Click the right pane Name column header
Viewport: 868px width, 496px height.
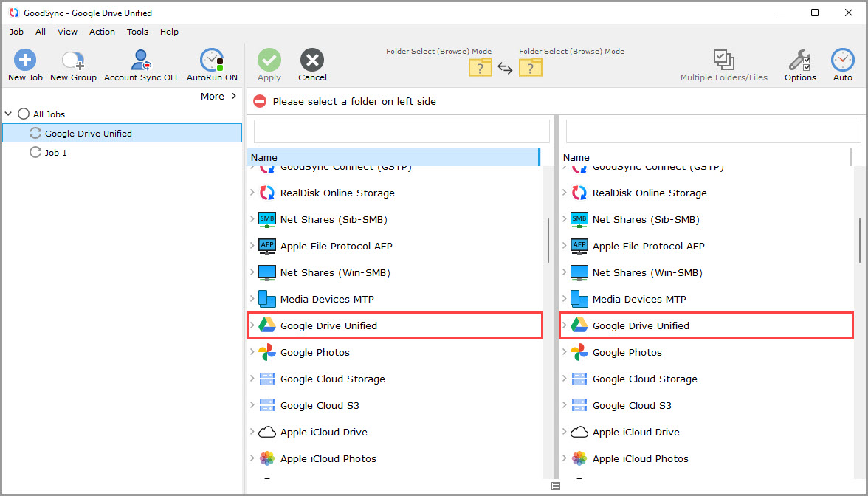tap(706, 157)
